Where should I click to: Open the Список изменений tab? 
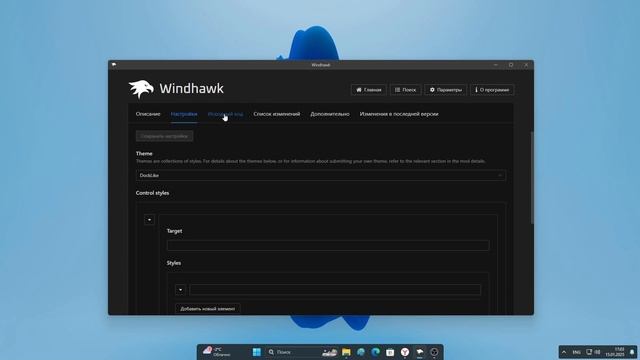[x=277, y=114]
